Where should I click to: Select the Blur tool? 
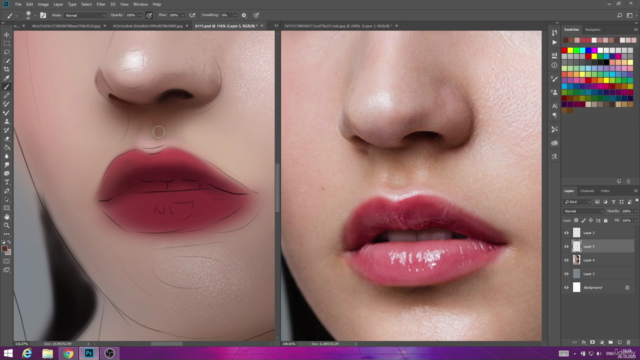[7, 156]
